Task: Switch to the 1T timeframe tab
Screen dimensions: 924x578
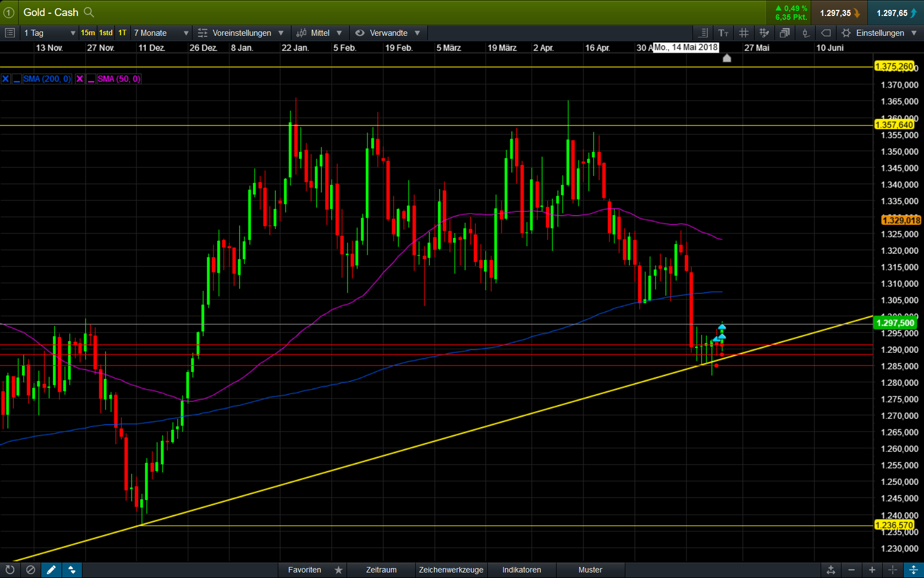Action: [122, 33]
